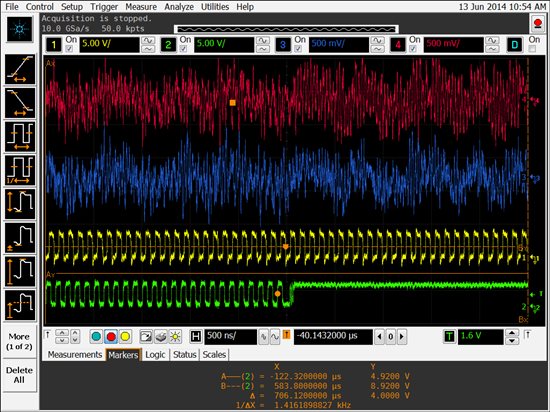Click the red Stop acquisition button
550x412 pixels.
point(538,24)
